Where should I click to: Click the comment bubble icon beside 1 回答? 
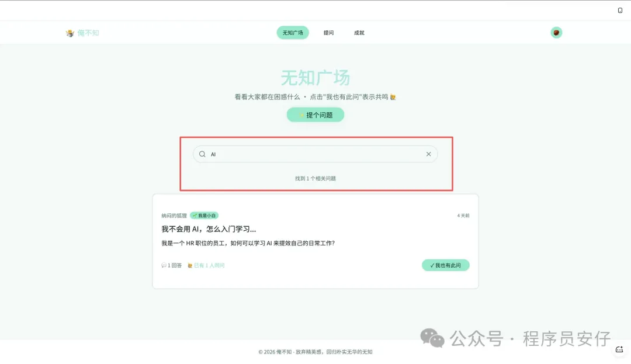pyautogui.click(x=164, y=266)
